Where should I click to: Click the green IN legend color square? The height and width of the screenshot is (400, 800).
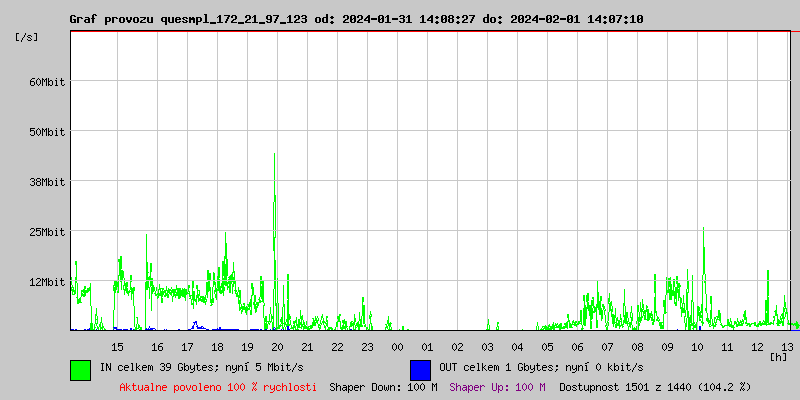80,369
